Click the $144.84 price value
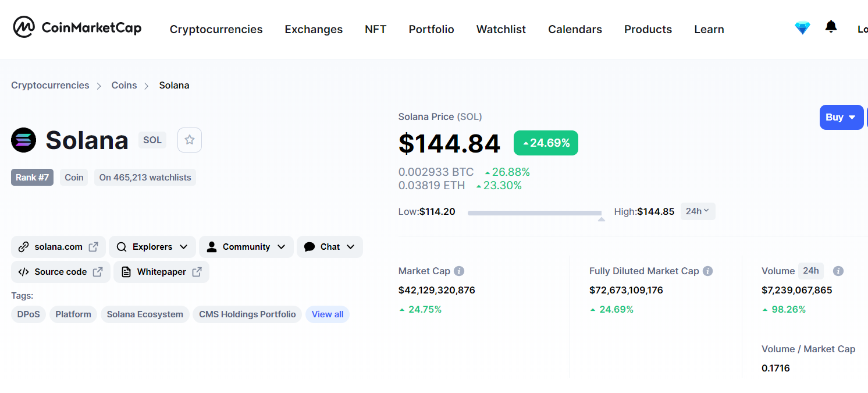This screenshot has width=868, height=393. click(449, 144)
